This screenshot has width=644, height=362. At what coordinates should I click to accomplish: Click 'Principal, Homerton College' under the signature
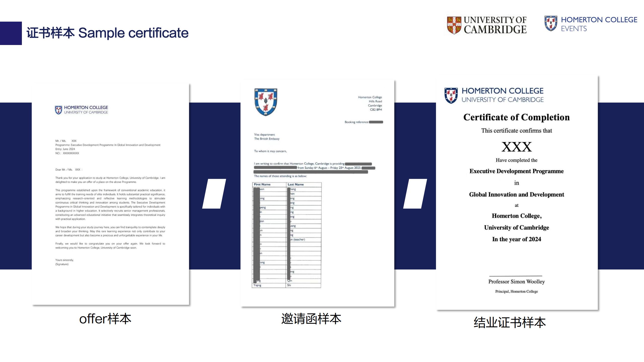click(x=516, y=291)
